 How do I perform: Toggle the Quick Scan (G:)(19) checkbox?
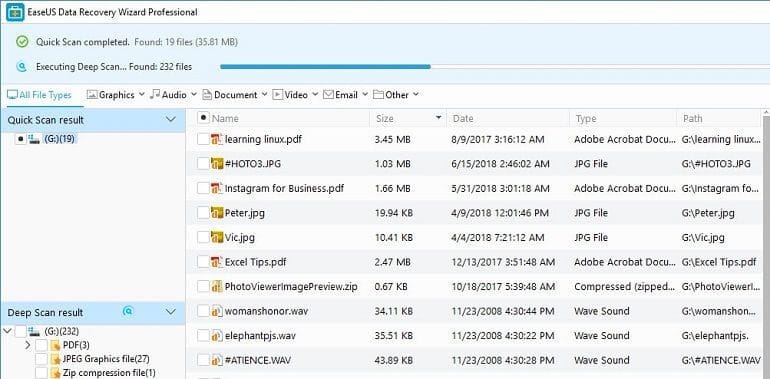click(20, 139)
